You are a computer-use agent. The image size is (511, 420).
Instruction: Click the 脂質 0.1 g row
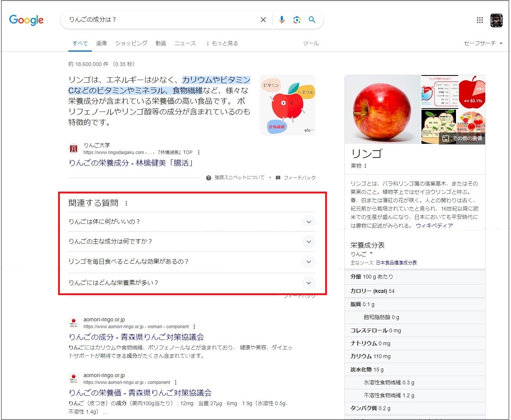coord(415,304)
